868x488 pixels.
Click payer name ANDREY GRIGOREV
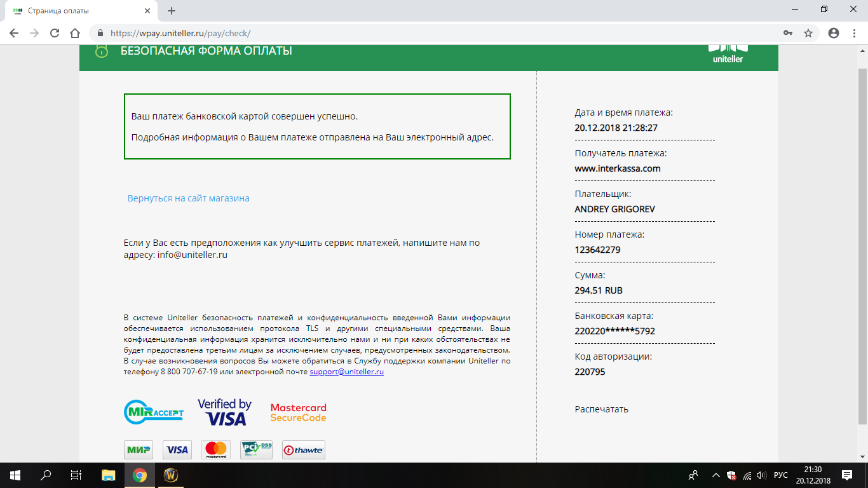614,209
